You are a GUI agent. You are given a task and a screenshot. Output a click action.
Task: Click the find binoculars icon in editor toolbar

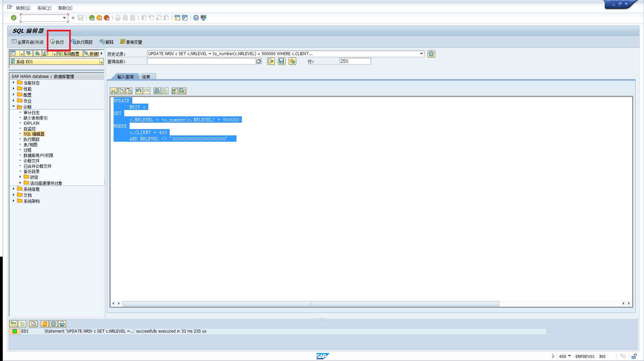tap(157, 91)
